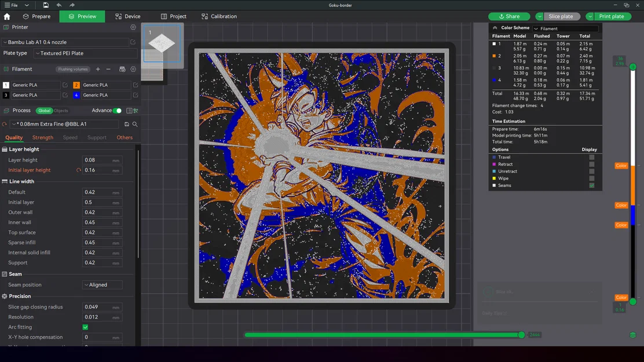The image size is (644, 362).
Task: Search process settings magnifier icon
Action: click(x=135, y=124)
